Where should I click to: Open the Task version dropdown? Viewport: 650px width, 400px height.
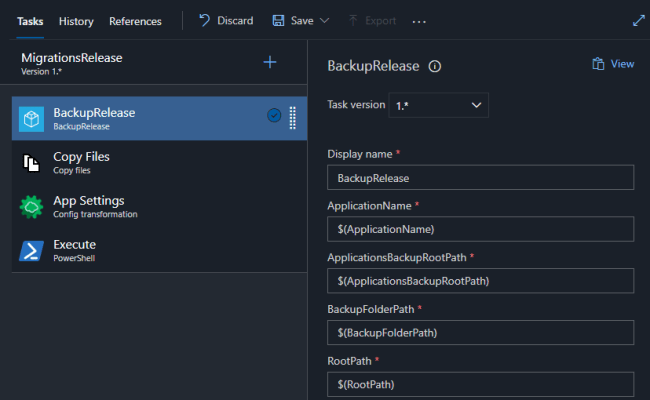tap(439, 105)
